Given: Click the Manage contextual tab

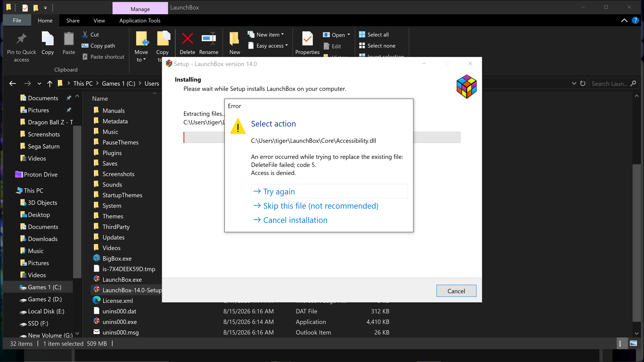Looking at the screenshot, I should pos(140,9).
